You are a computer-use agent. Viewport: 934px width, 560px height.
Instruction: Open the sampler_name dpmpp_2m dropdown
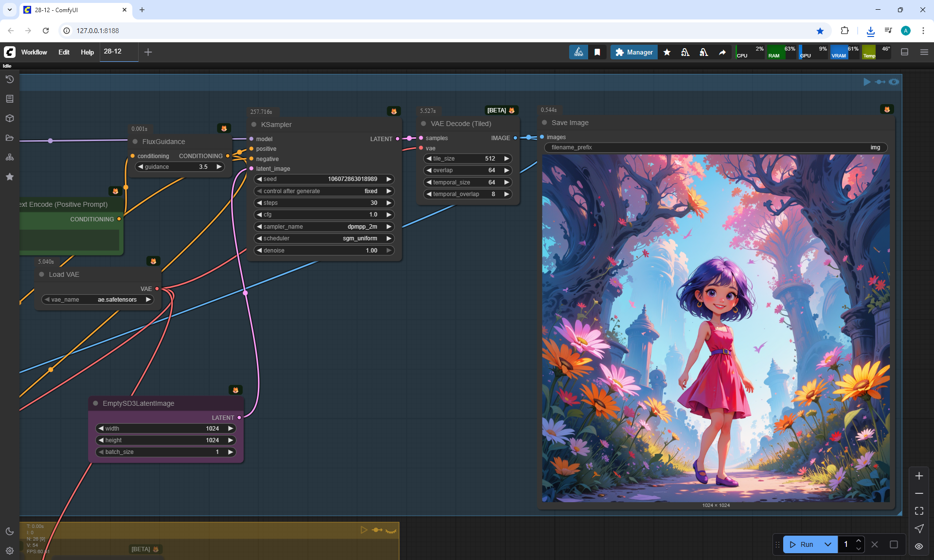click(x=323, y=227)
